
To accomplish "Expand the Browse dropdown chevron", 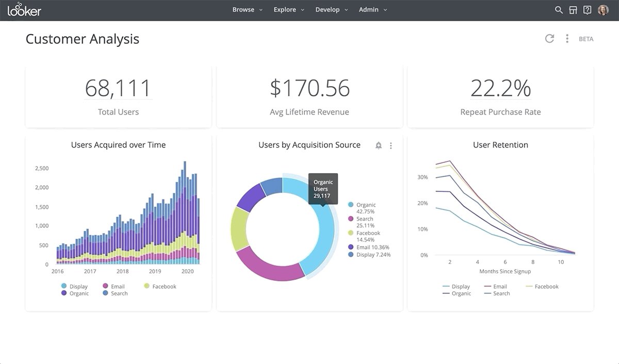I will [260, 9].
